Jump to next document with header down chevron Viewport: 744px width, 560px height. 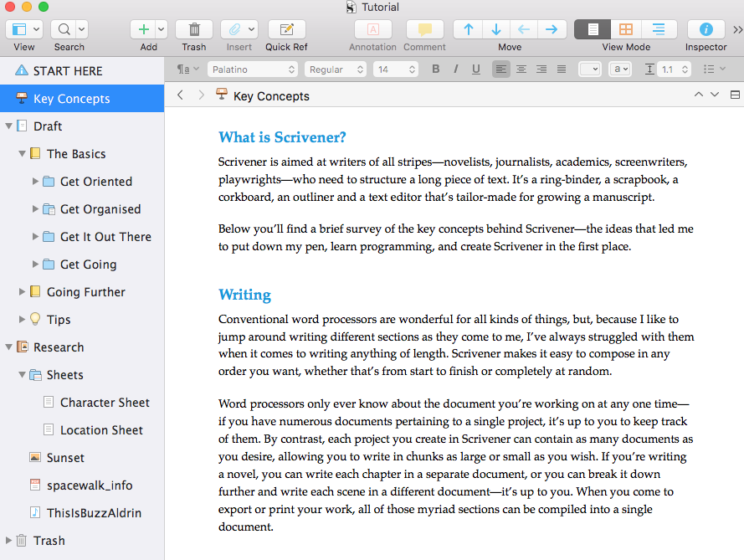click(x=715, y=95)
